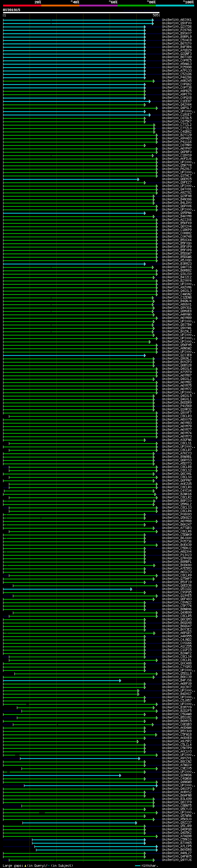Click the orange ~40% legend segment
Image resolution: width=197 pixels, height=868 pixels.
[x=60, y=6]
